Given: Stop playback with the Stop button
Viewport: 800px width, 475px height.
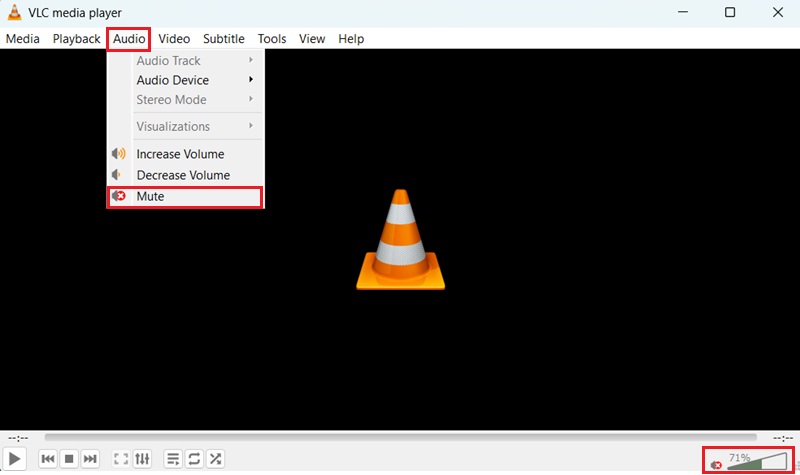Looking at the screenshot, I should coord(69,459).
